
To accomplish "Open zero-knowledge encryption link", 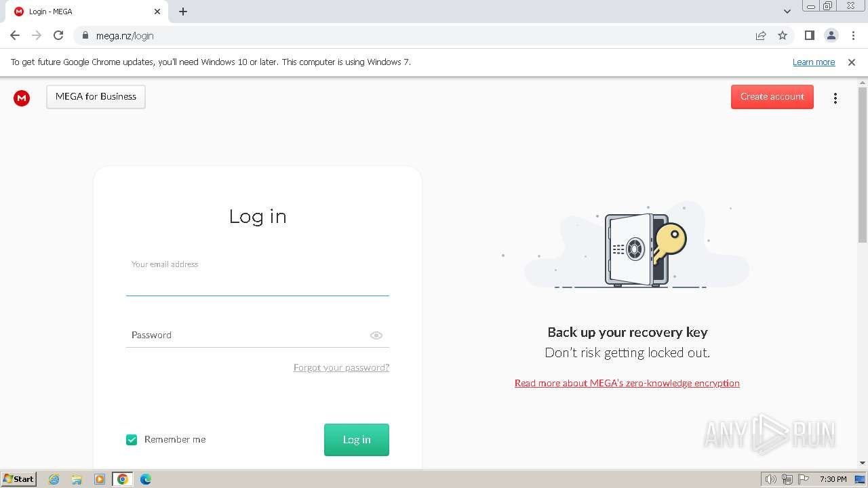I will coord(627,383).
